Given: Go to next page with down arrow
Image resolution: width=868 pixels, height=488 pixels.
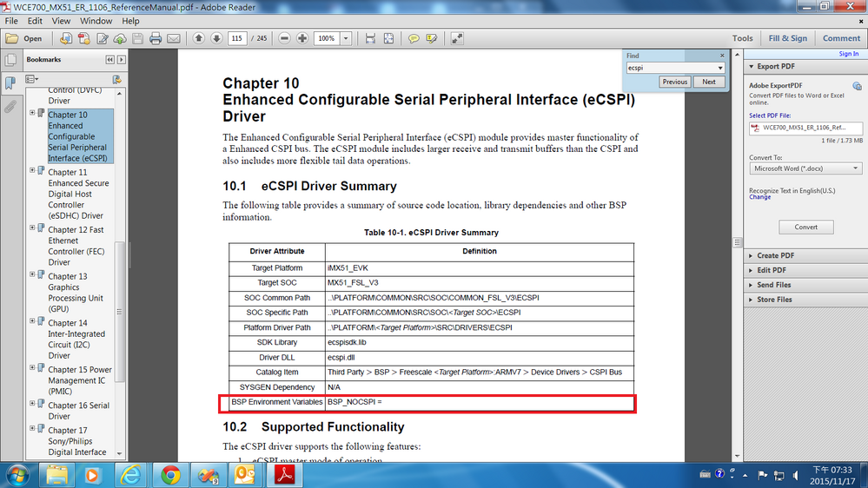Looking at the screenshot, I should tap(216, 38).
